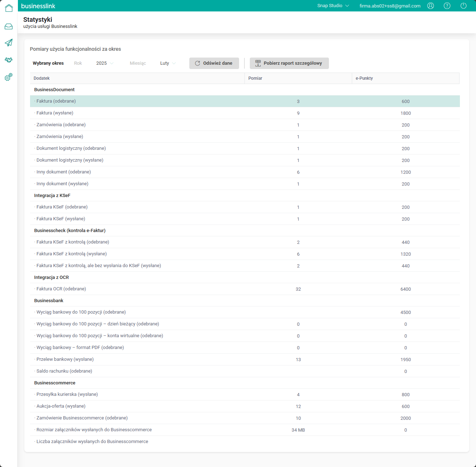Image resolution: width=476 pixels, height=467 pixels.
Task: Open the paper plane sent icon
Action: (x=9, y=43)
